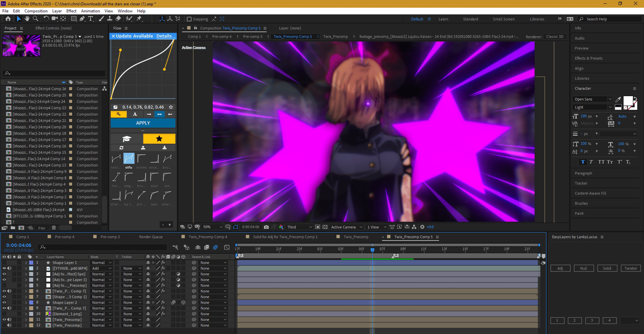Toggle visibility of Shape Layer 1
644x334 pixels.
(4, 263)
